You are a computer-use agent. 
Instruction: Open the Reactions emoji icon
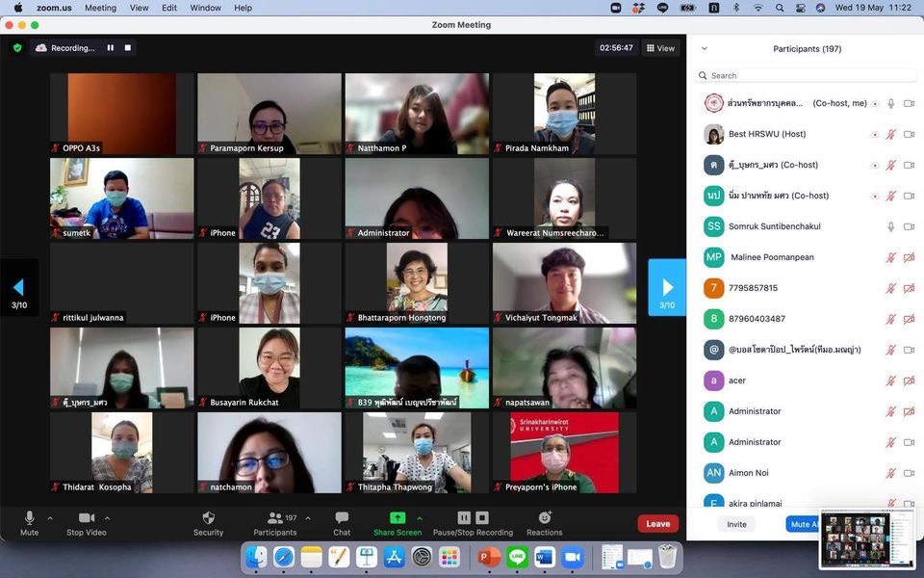[x=544, y=518]
